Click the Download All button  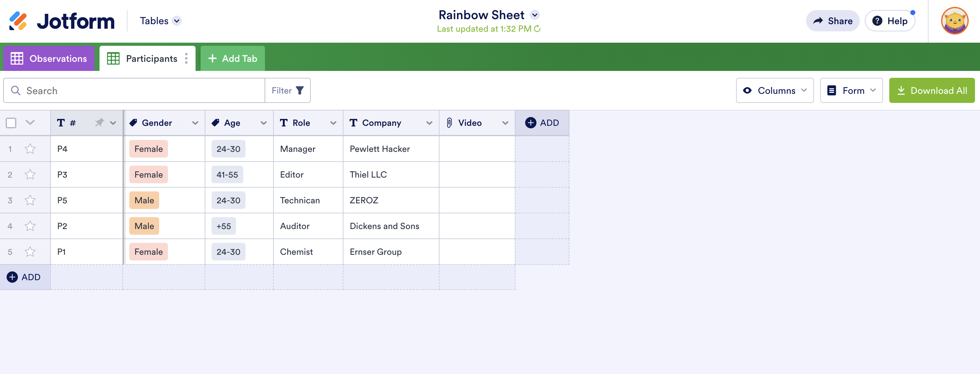coord(932,90)
